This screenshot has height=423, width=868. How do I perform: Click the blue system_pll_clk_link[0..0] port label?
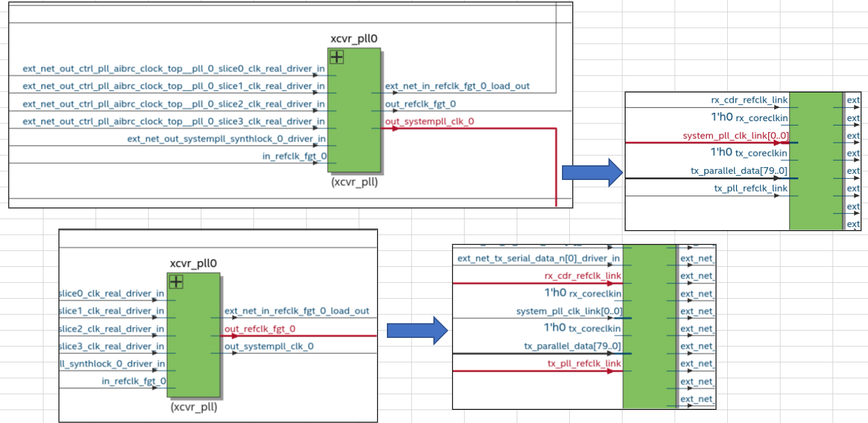point(569,312)
